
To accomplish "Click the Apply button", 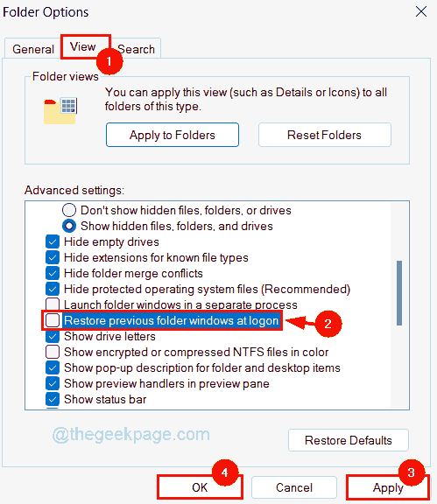I will click(388, 488).
